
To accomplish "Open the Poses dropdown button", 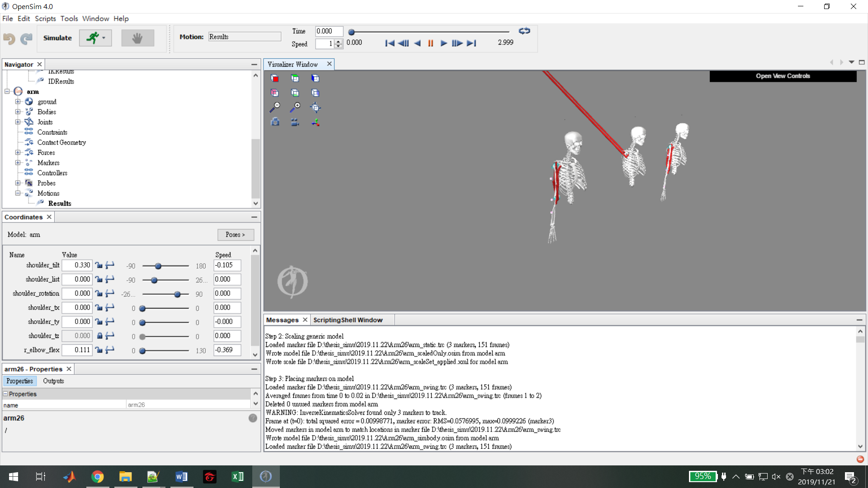I will click(x=236, y=235).
